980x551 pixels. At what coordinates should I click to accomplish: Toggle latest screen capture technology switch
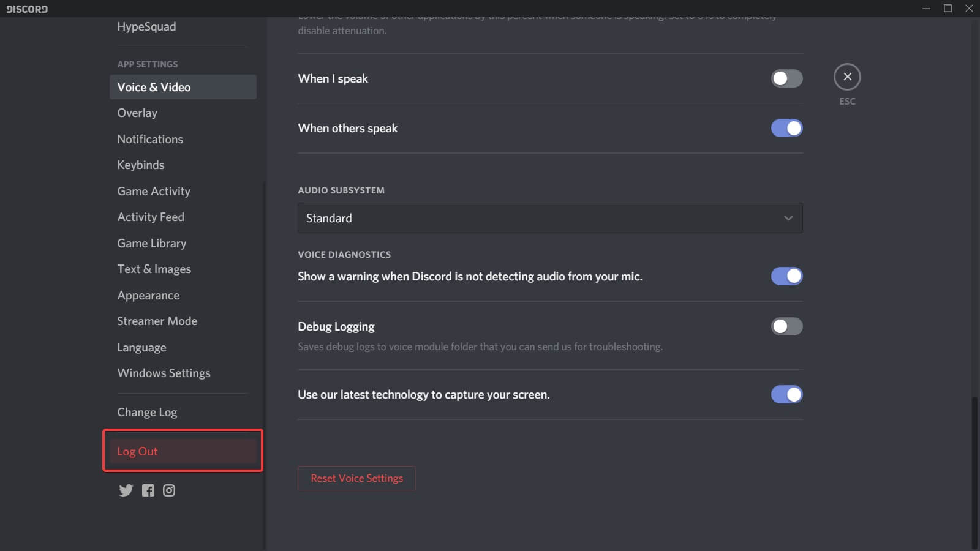786,394
